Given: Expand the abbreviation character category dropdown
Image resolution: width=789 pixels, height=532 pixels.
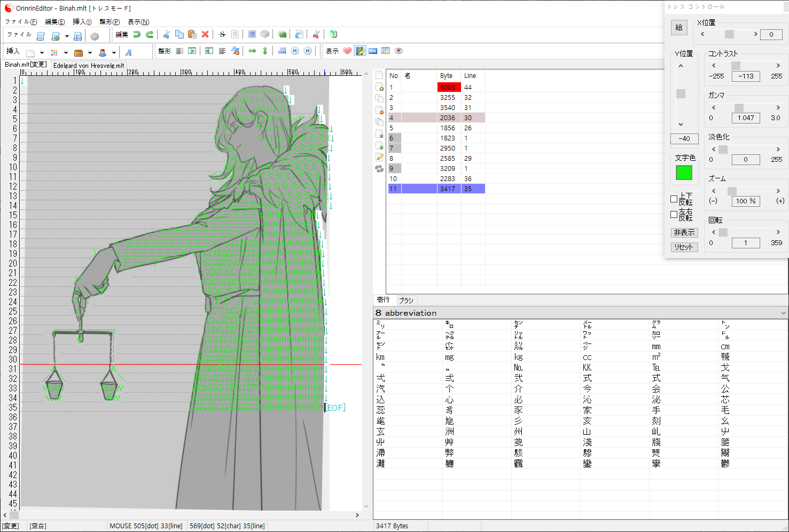Looking at the screenshot, I should point(783,313).
